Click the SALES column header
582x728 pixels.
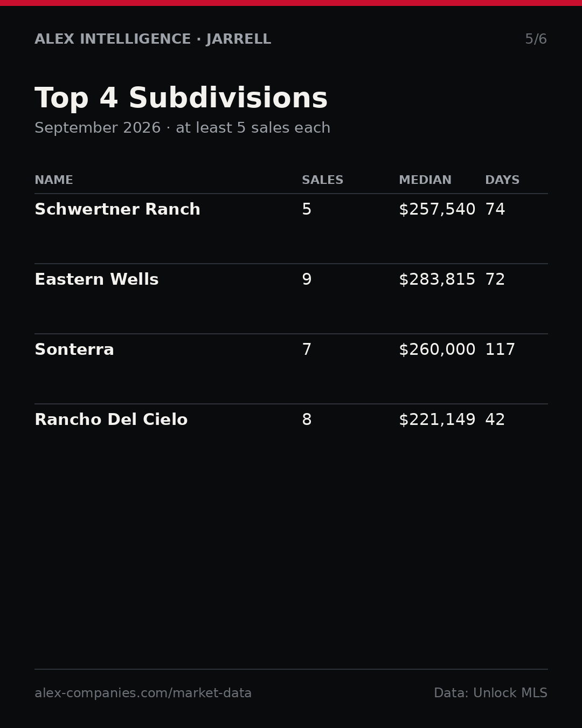coord(322,181)
